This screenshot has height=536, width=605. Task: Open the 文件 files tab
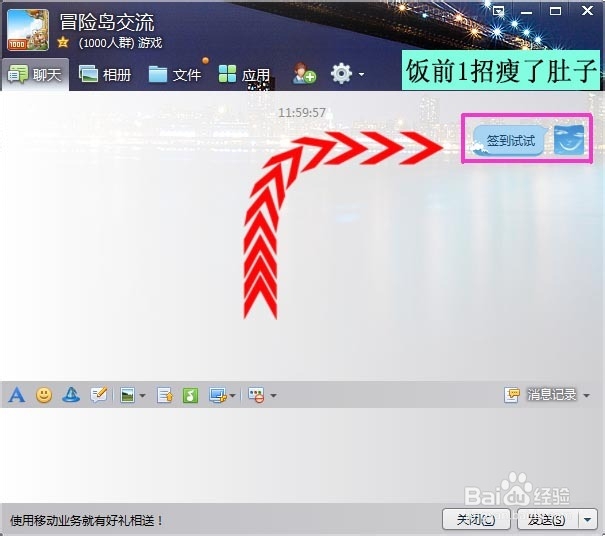click(175, 74)
